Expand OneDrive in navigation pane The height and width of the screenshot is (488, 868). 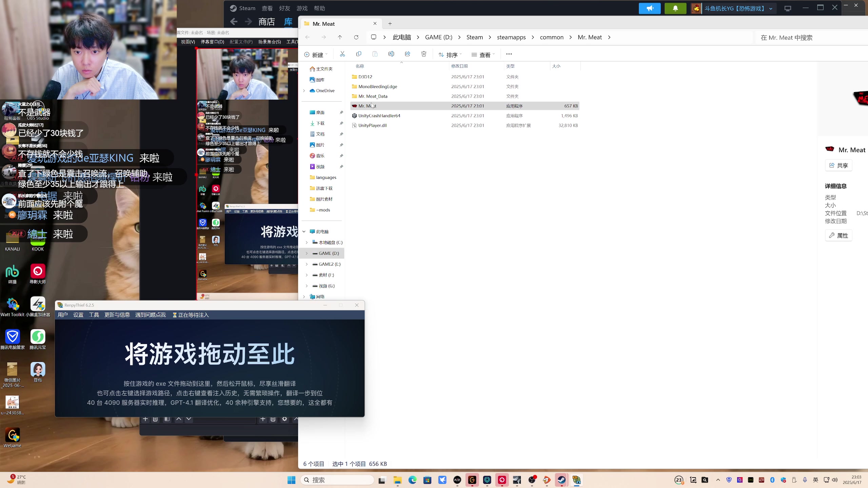pyautogui.click(x=304, y=90)
